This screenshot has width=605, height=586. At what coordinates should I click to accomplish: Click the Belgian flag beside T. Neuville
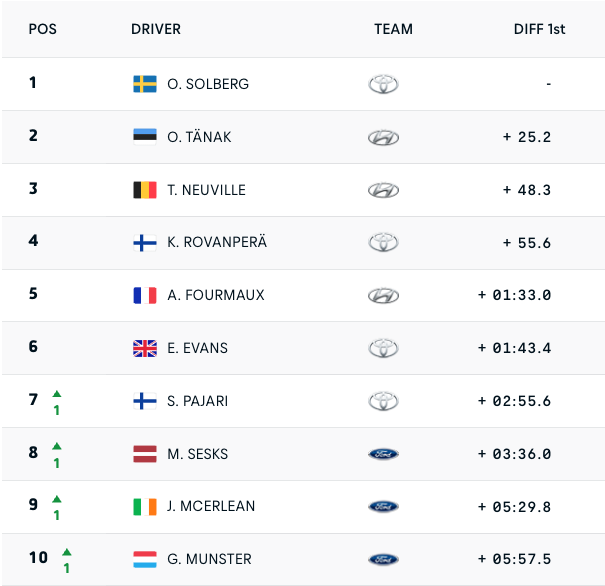(x=145, y=190)
